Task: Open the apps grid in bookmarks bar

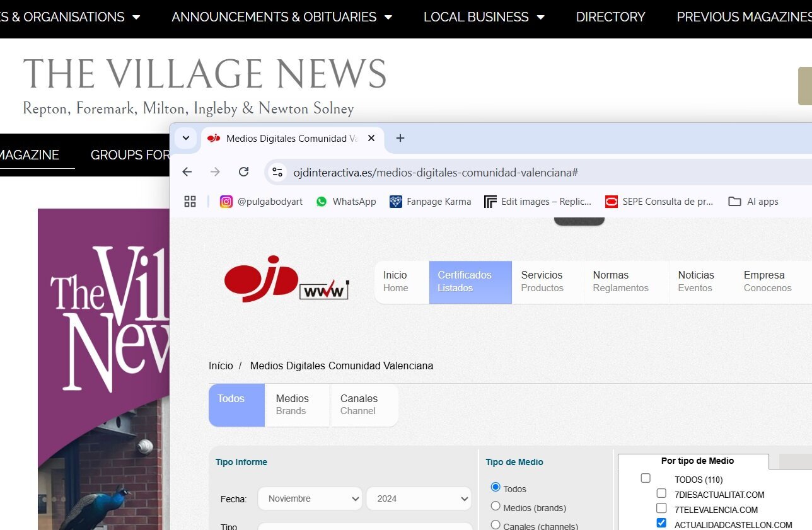Action: click(x=190, y=202)
